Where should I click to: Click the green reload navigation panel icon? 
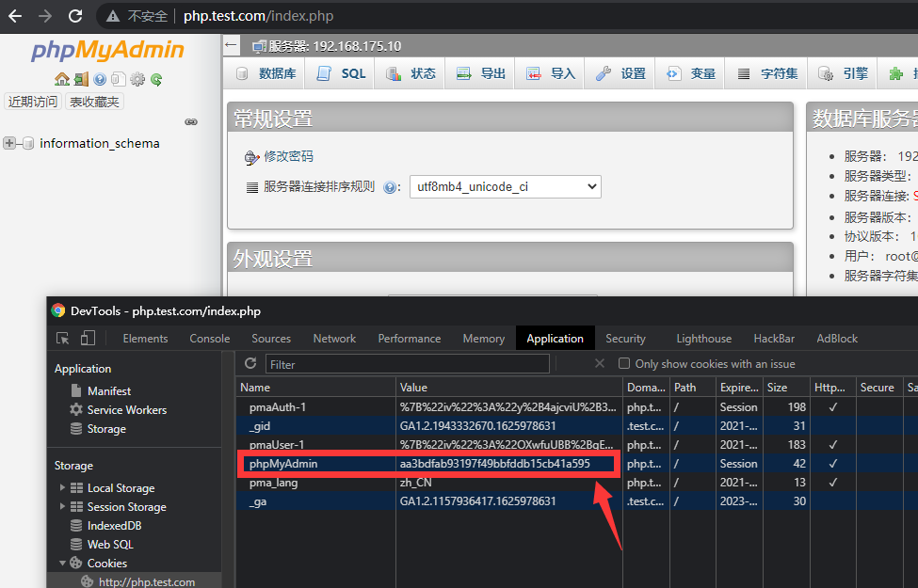coord(156,79)
